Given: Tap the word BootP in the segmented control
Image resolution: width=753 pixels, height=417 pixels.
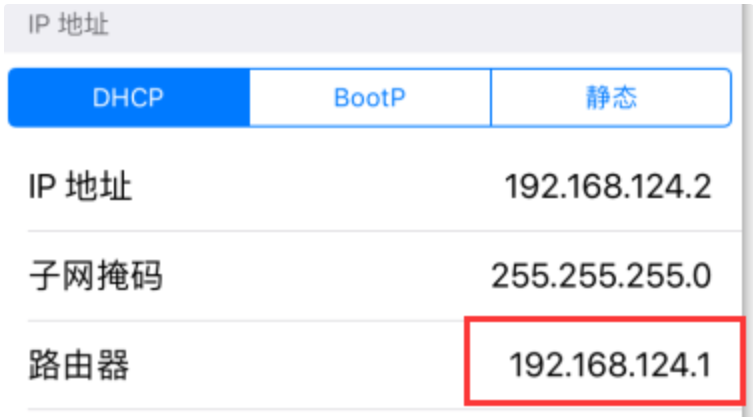Looking at the screenshot, I should (370, 98).
